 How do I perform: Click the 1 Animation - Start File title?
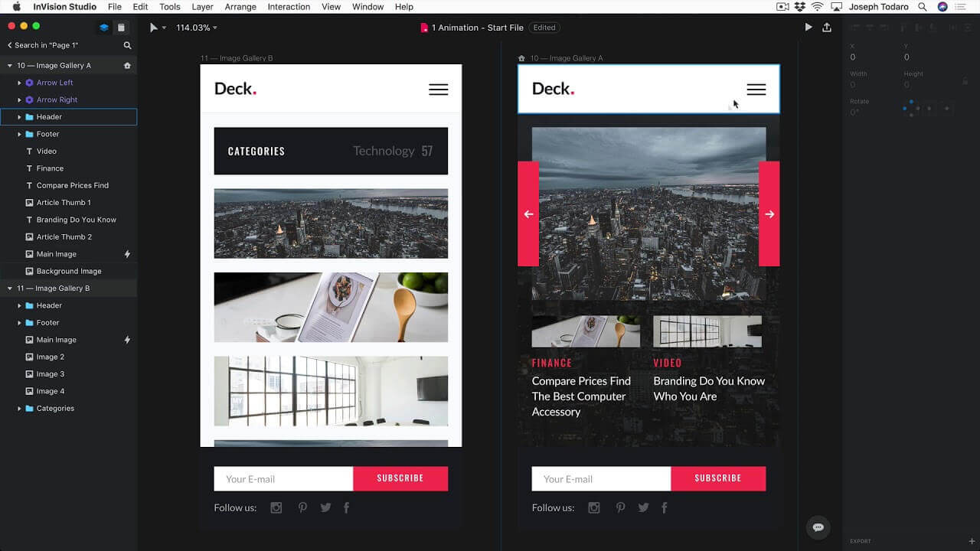tap(478, 28)
